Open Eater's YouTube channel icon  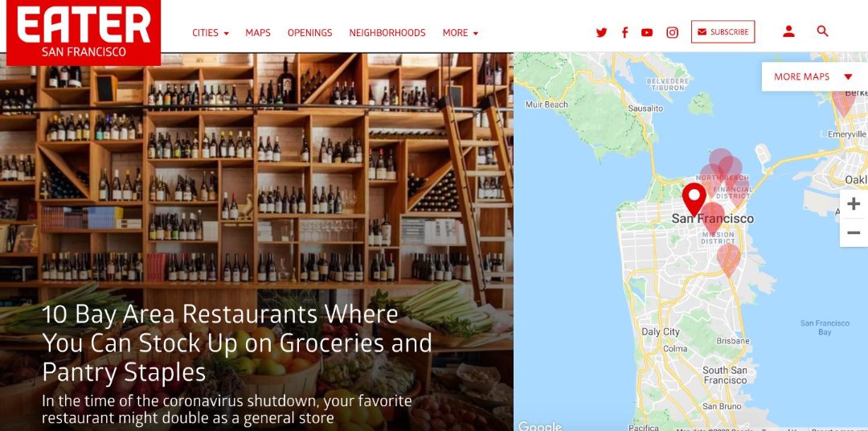(646, 33)
